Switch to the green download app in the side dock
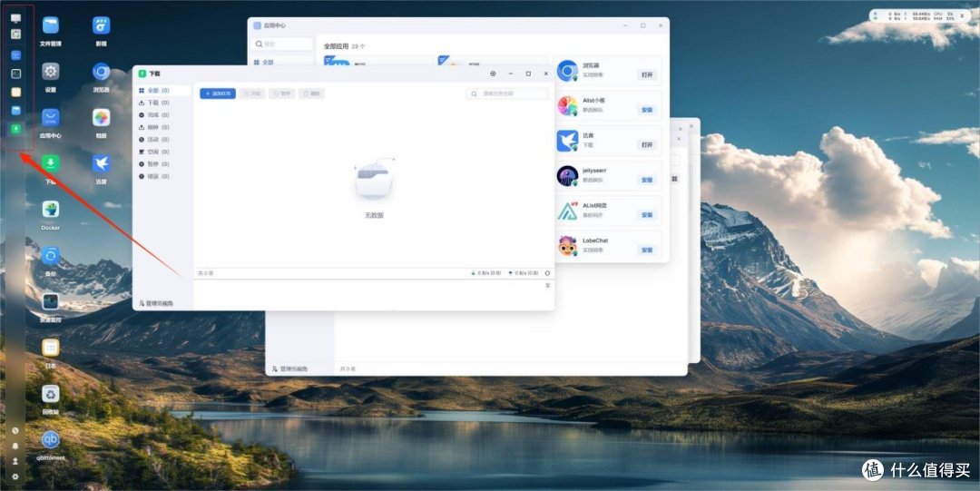 [x=15, y=129]
